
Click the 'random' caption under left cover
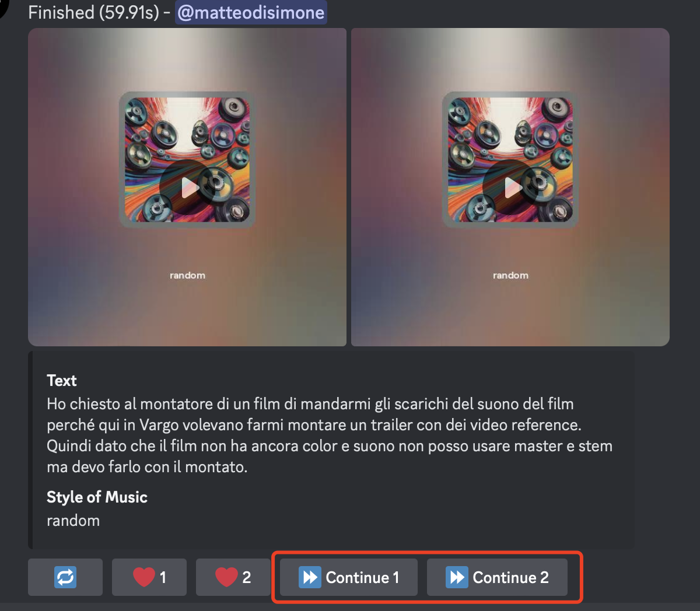coord(187,275)
